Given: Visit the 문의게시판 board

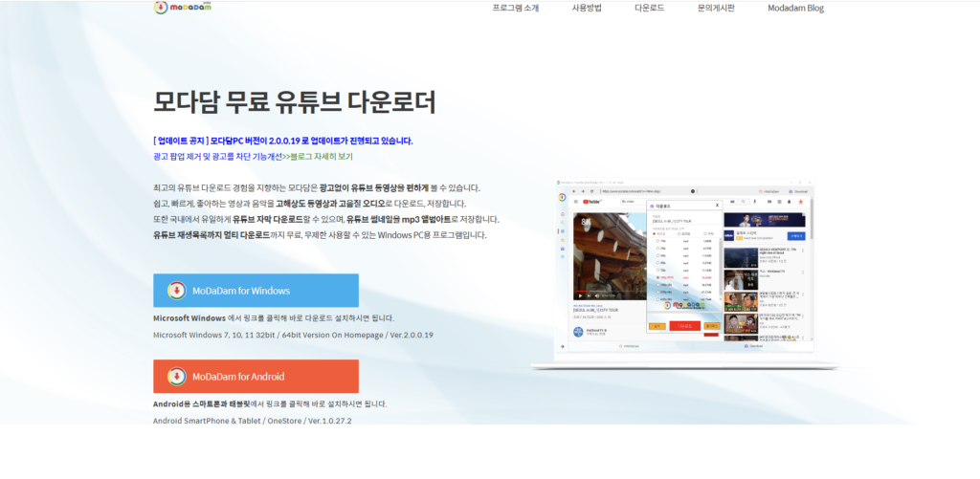Looking at the screenshot, I should (716, 8).
